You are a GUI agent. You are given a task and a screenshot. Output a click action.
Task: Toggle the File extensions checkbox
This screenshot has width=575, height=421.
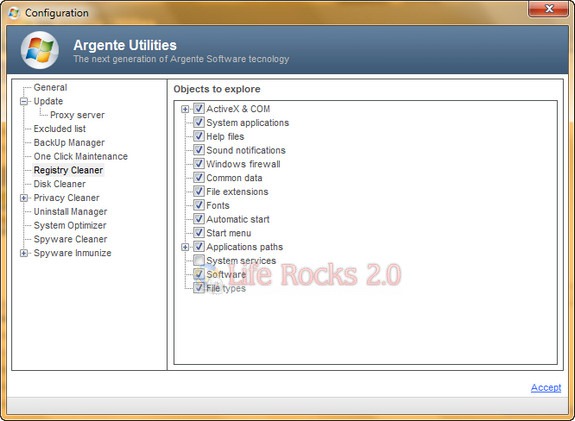click(x=199, y=191)
